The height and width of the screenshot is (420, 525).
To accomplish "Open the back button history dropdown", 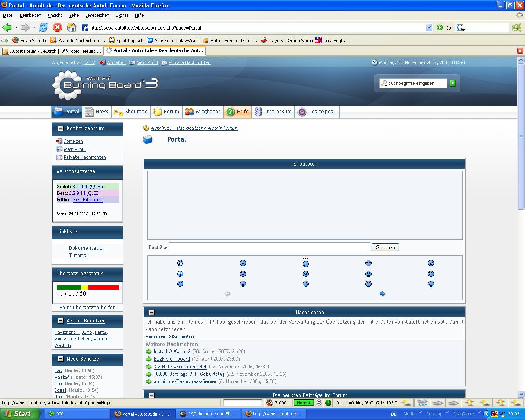I will point(16,28).
